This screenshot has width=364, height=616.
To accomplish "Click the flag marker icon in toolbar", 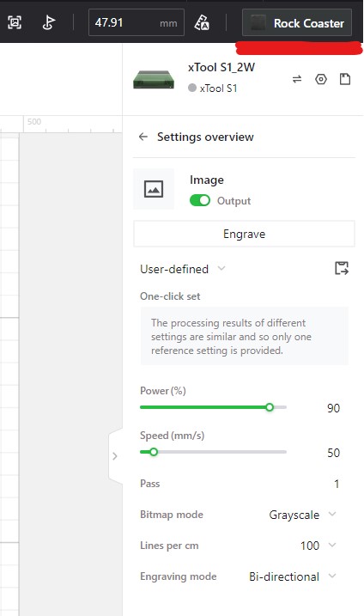I will pos(48,22).
